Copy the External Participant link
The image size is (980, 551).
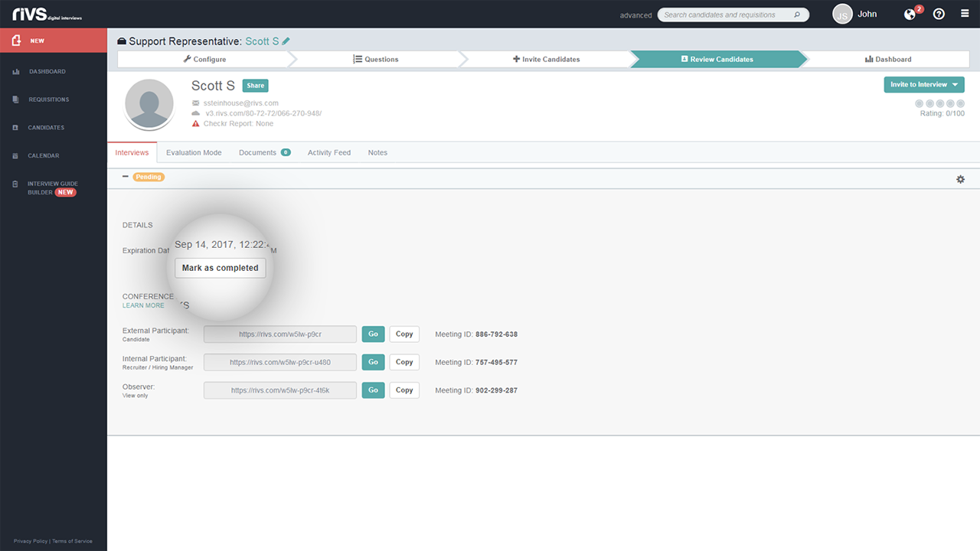[x=404, y=334]
